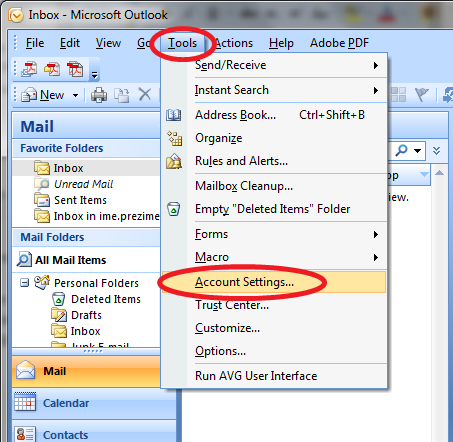Screen dimensions: 453x442
Task: Open the Actions menu
Action: [234, 43]
